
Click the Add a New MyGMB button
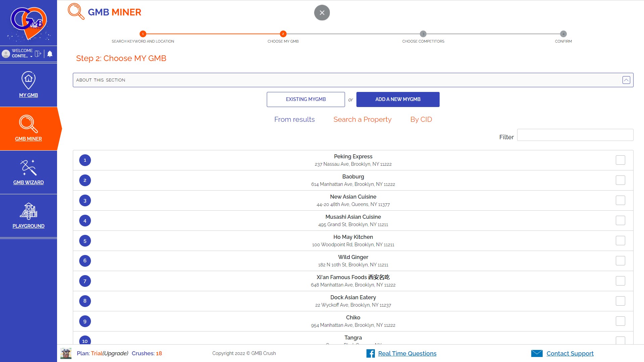pos(398,99)
